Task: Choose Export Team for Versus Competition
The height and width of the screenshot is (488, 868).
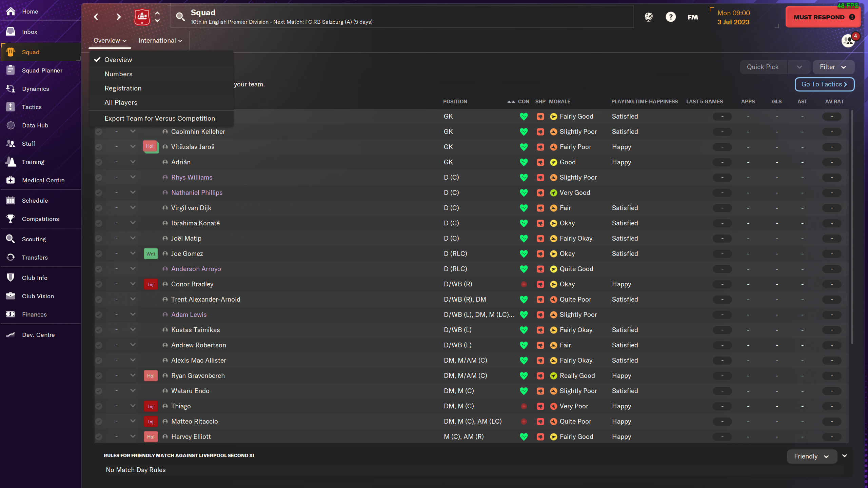Action: pos(161,118)
